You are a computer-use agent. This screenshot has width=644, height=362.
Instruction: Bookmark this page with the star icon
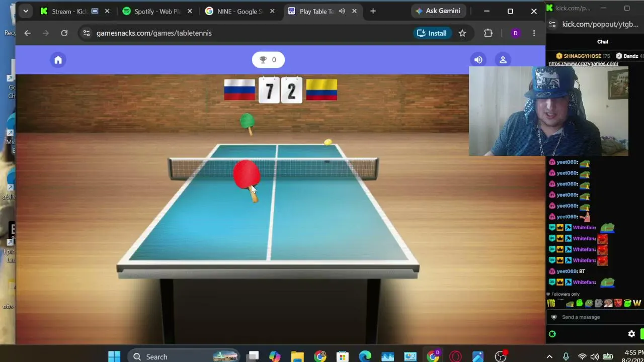pyautogui.click(x=462, y=33)
